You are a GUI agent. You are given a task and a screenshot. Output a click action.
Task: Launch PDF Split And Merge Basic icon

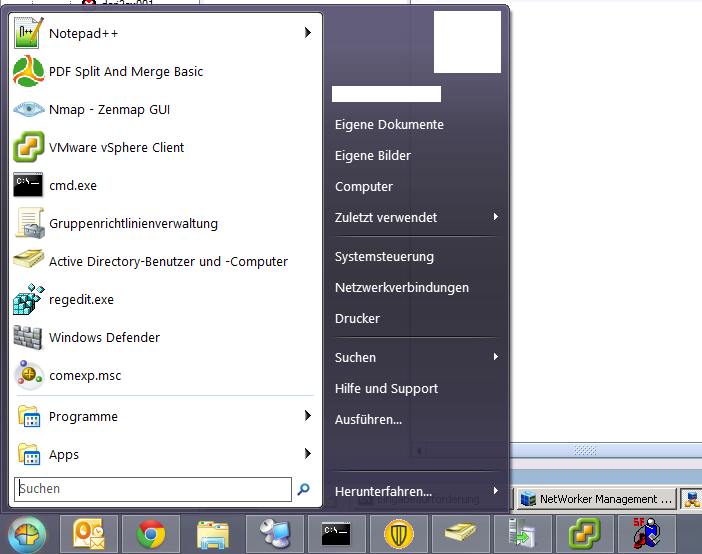(28, 72)
